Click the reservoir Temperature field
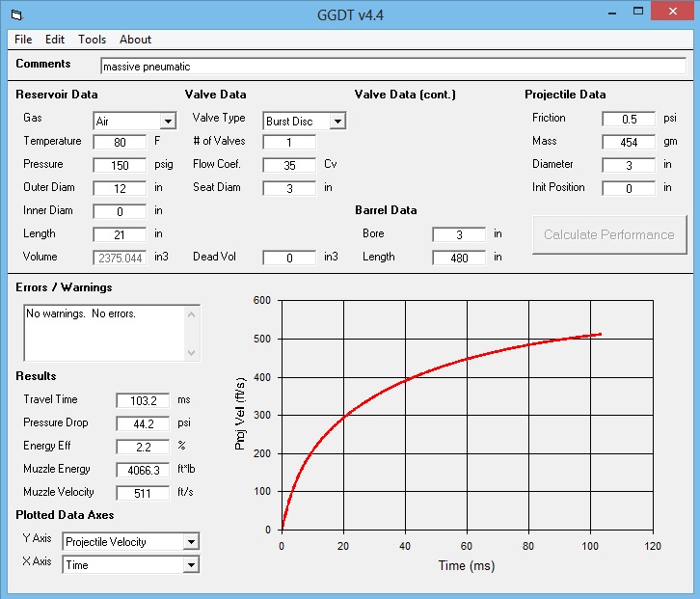The width and height of the screenshot is (700, 599). coord(120,142)
